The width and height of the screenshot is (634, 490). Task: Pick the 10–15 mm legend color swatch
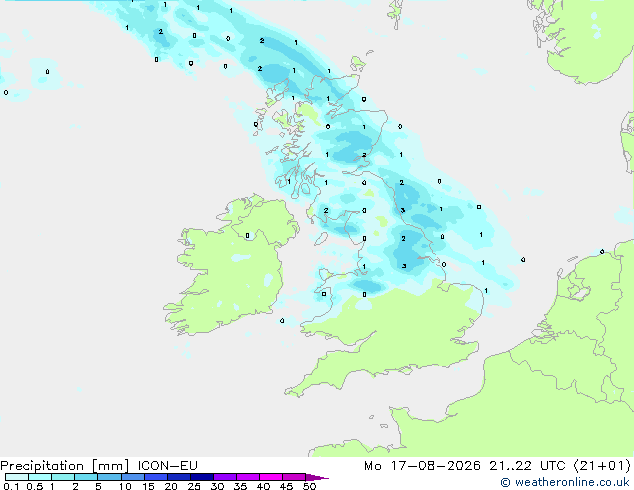point(133,477)
